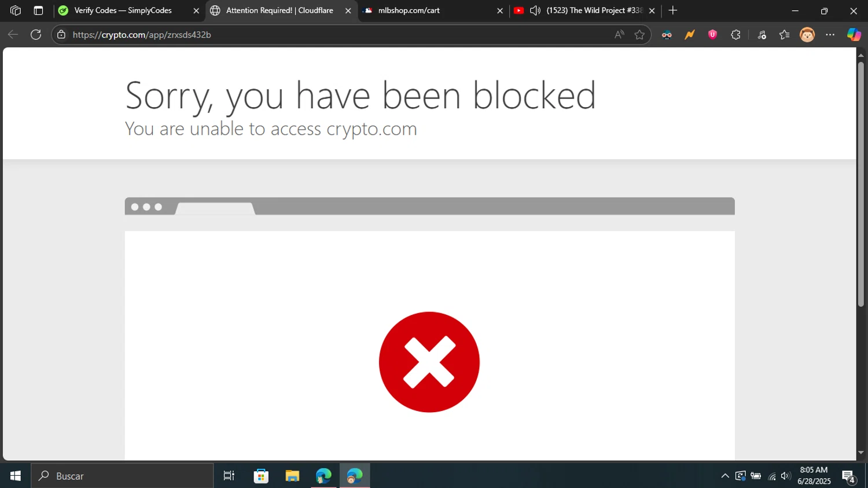The width and height of the screenshot is (868, 488).
Task: Open the orange lightning extension icon
Action: 690,35
